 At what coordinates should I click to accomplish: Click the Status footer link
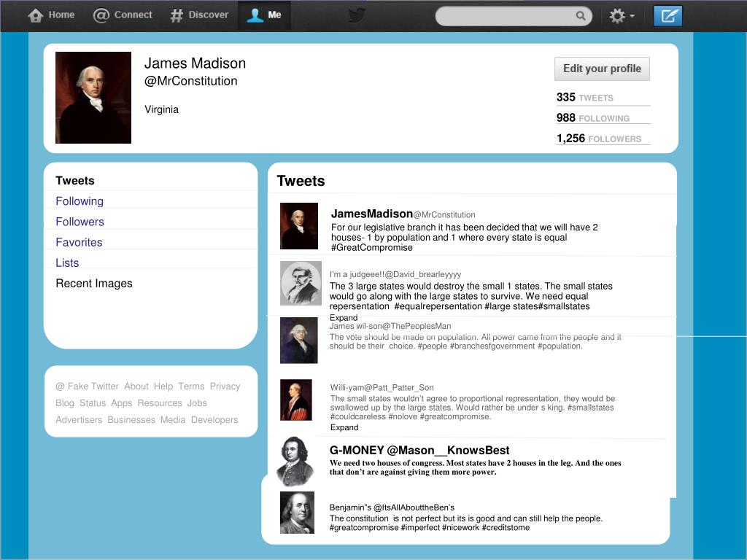click(x=93, y=402)
